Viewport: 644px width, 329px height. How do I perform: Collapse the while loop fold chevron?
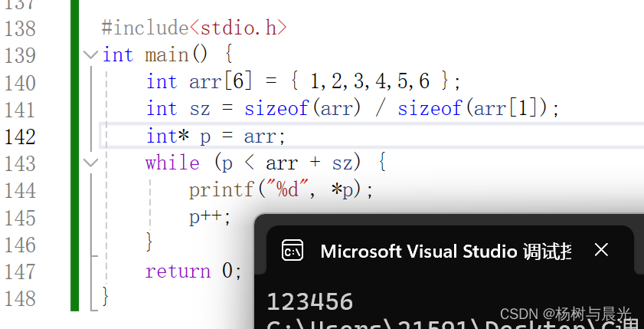pos(90,163)
